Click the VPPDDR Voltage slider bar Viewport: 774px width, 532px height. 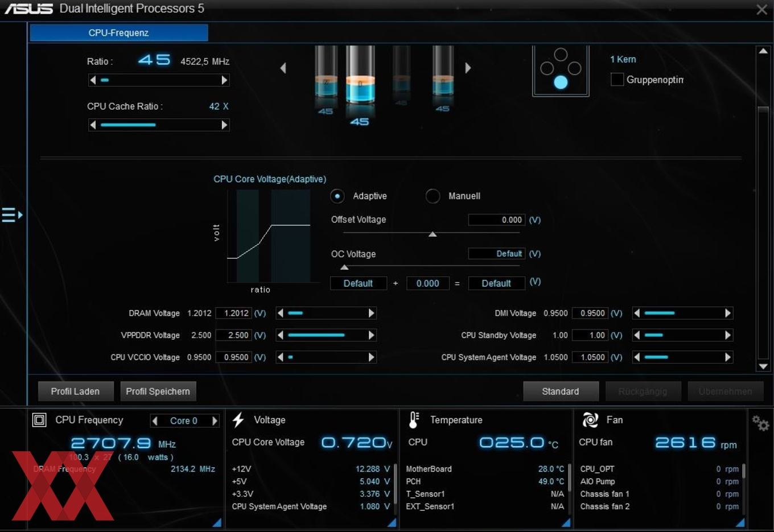[x=326, y=335]
